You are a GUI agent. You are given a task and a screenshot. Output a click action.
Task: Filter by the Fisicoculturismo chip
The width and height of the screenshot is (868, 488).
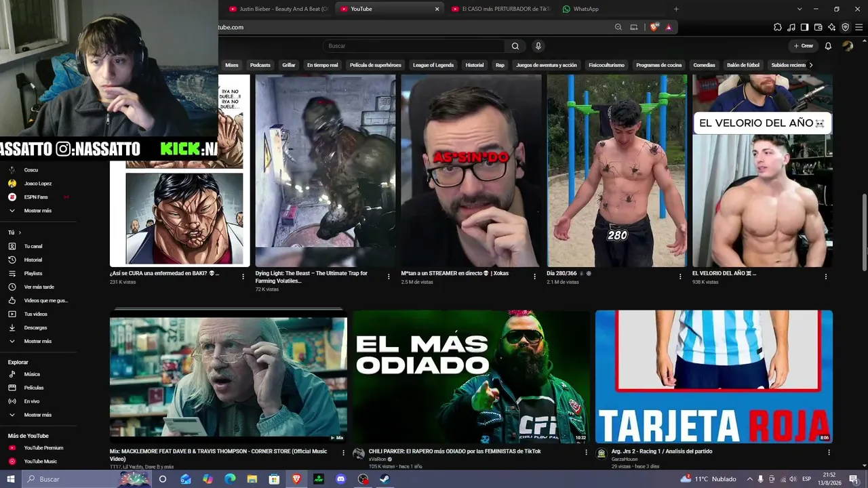pyautogui.click(x=606, y=65)
